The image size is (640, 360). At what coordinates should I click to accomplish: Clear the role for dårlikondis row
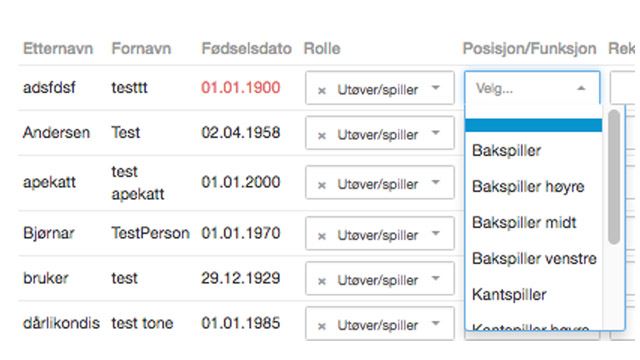coord(322,326)
